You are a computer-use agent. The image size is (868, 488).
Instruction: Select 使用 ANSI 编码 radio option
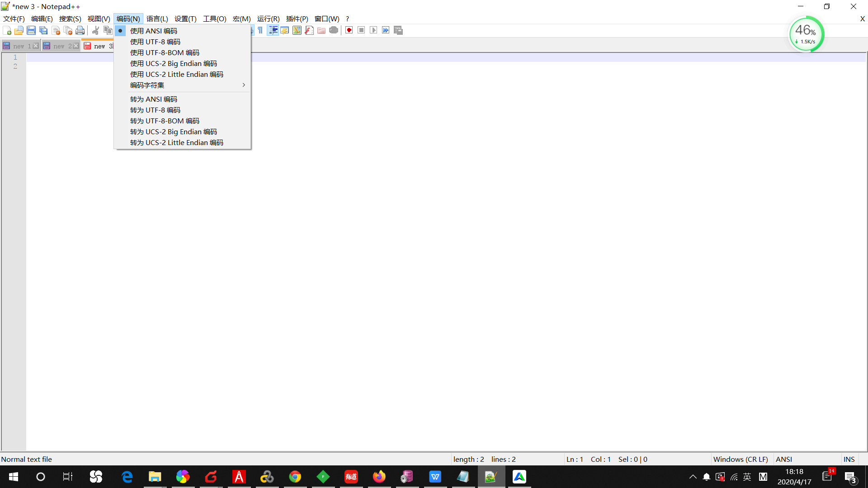[154, 31]
